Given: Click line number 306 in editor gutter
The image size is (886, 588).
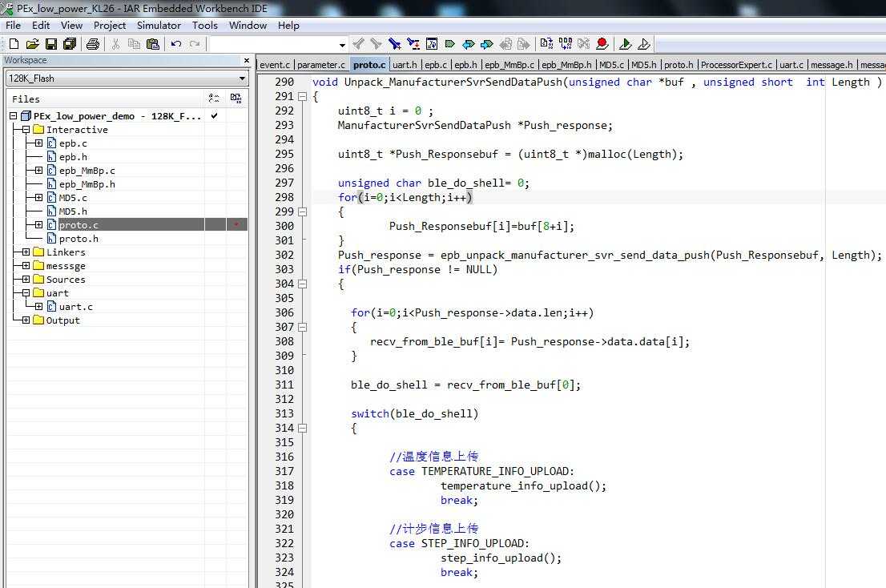Looking at the screenshot, I should pyautogui.click(x=284, y=312).
